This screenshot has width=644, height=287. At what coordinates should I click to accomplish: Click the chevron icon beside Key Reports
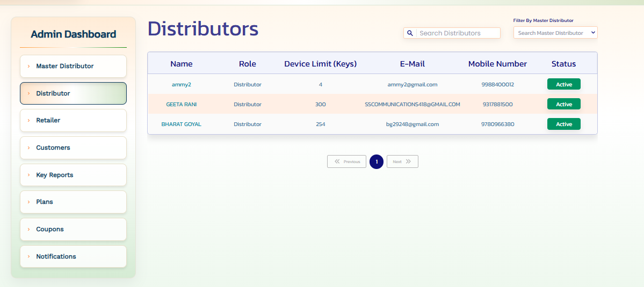(29, 175)
